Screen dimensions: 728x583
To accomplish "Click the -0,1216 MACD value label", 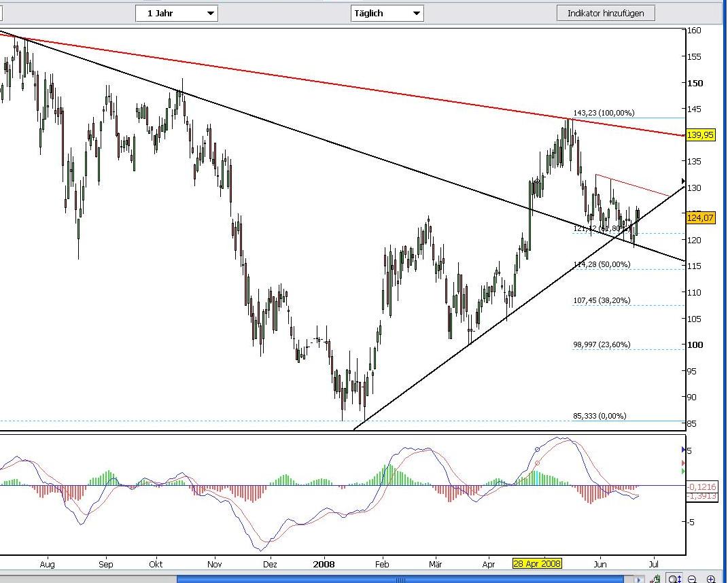I will pyautogui.click(x=701, y=487).
